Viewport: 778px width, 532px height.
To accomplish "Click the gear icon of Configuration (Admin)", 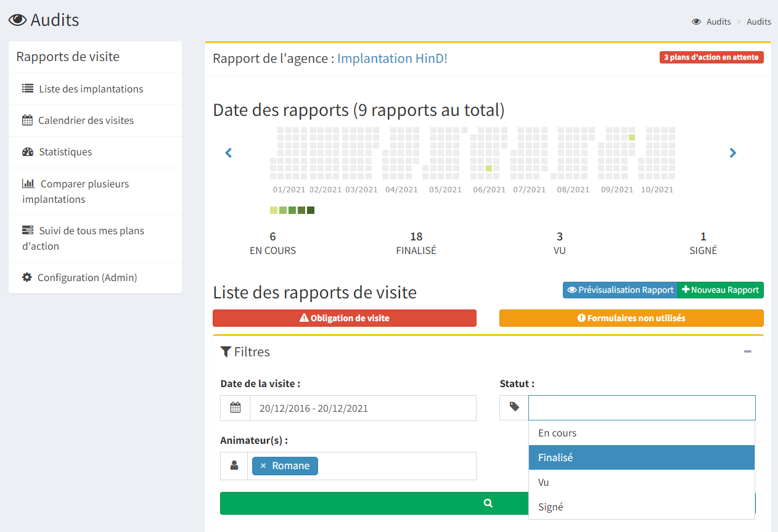I will 27,277.
